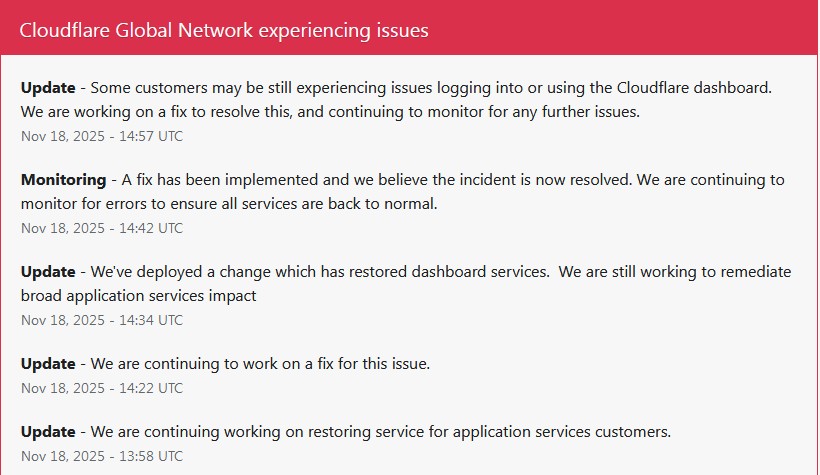Click the Update label about restored dashboard services

48,272
